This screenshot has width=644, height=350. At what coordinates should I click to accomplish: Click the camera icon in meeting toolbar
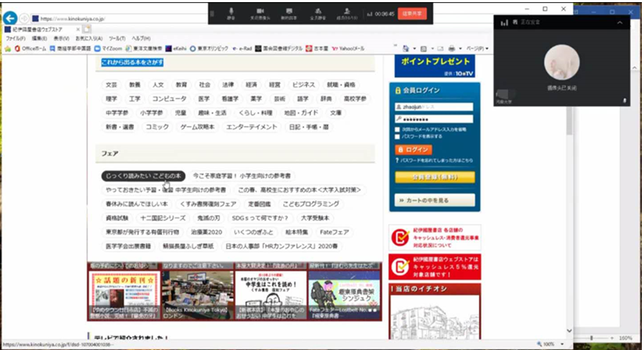[261, 12]
